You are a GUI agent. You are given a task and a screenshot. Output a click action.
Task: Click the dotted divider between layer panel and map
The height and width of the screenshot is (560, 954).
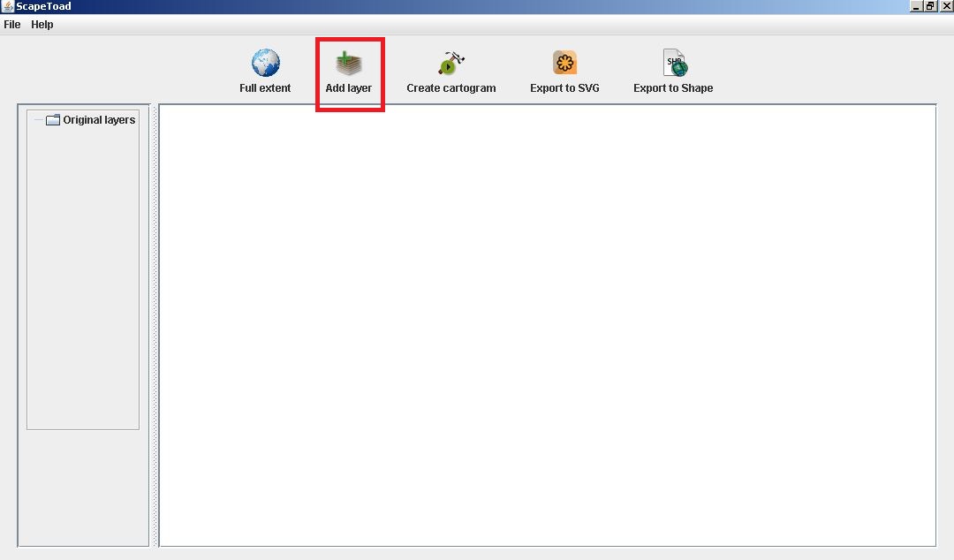click(x=155, y=326)
